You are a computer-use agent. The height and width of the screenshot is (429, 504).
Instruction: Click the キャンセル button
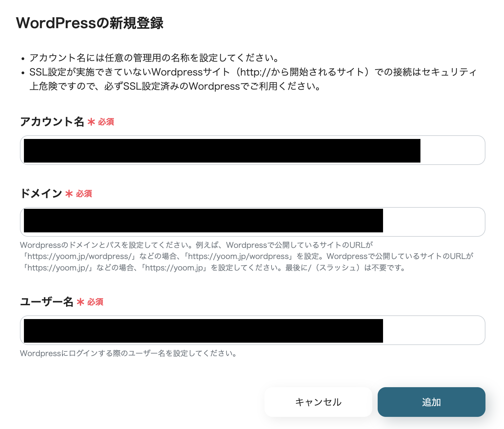click(318, 402)
